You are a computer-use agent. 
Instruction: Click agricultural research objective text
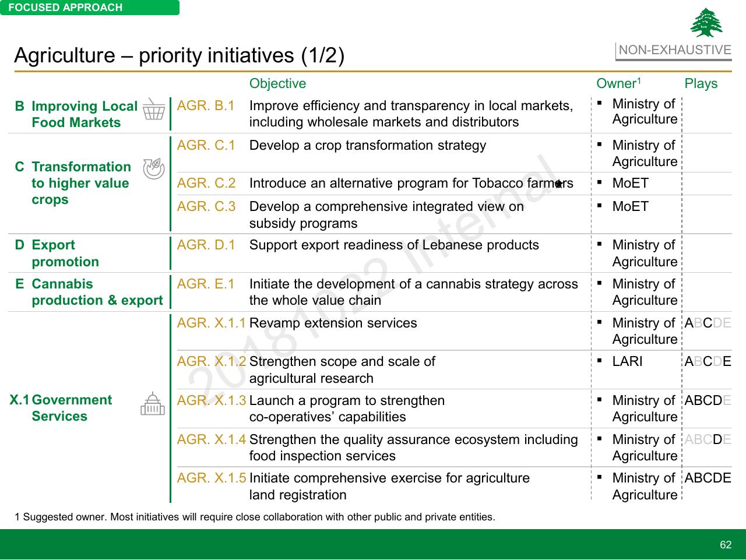click(x=342, y=369)
